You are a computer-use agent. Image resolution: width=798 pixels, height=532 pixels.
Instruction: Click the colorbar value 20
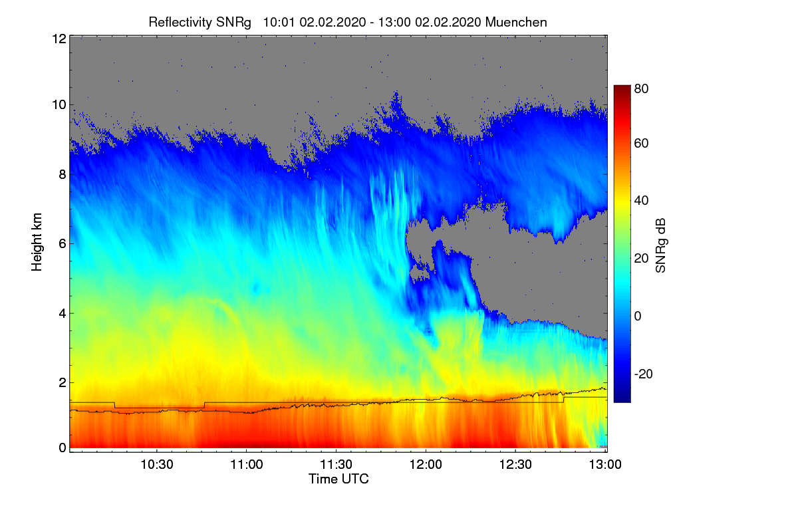click(x=642, y=258)
